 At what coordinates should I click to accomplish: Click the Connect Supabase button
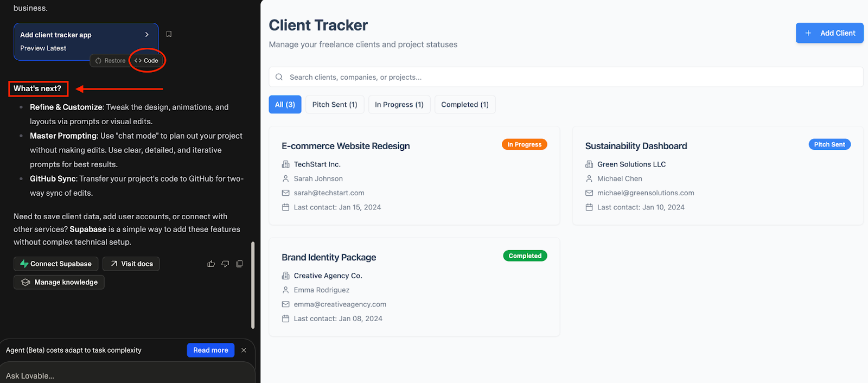(56, 264)
